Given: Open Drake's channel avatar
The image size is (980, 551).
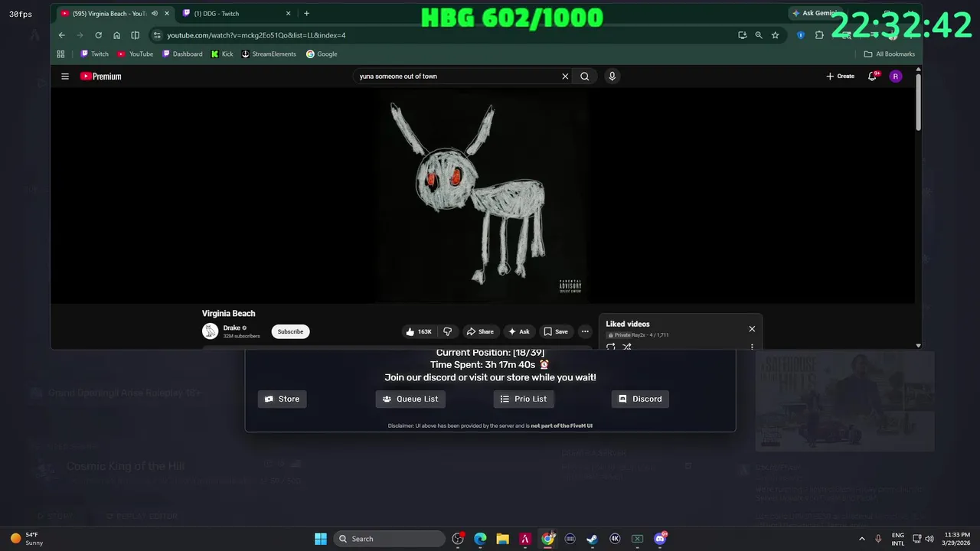Looking at the screenshot, I should click(210, 331).
